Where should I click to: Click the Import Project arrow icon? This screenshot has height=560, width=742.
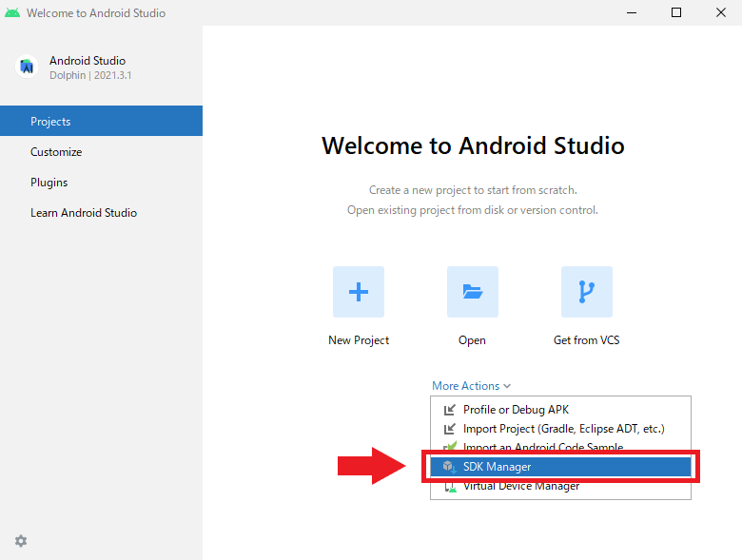pos(449,429)
